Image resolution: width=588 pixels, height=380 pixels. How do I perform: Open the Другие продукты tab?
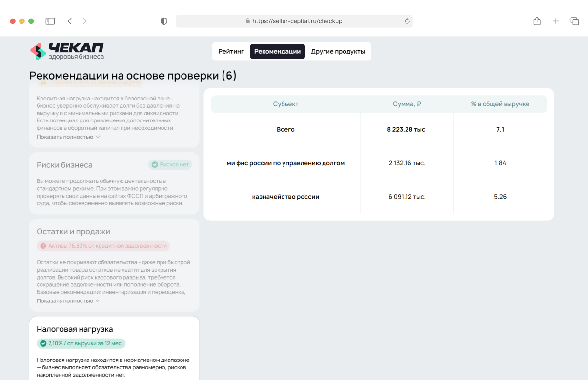(x=338, y=51)
